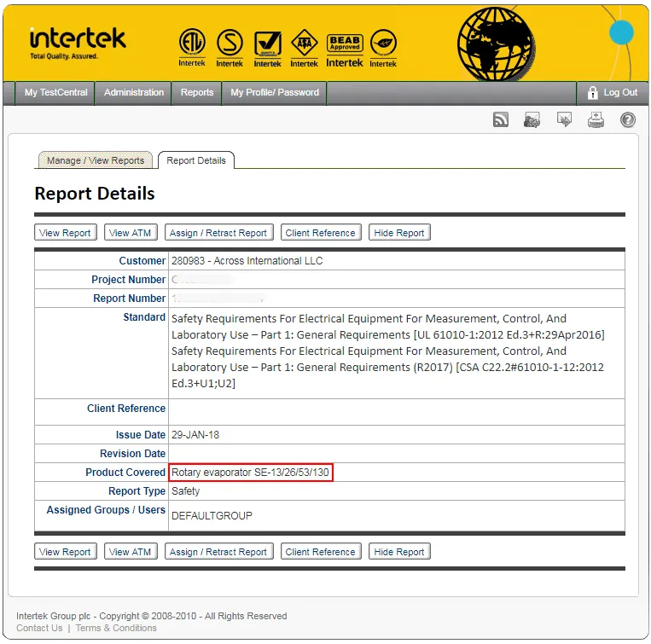Click the 'Revision Date' row label

coord(132,453)
